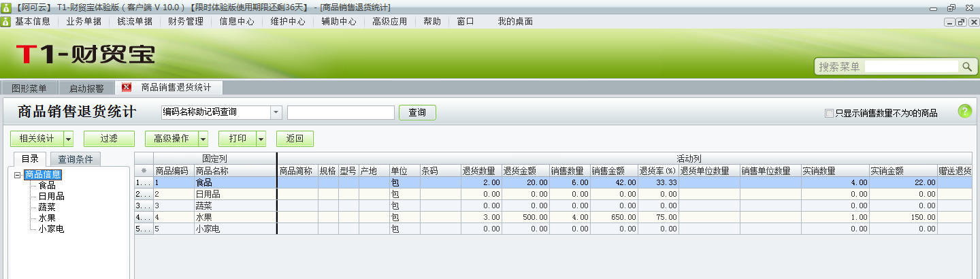Sort by 实销金额 column header
The width and height of the screenshot is (980, 279).
click(903, 171)
